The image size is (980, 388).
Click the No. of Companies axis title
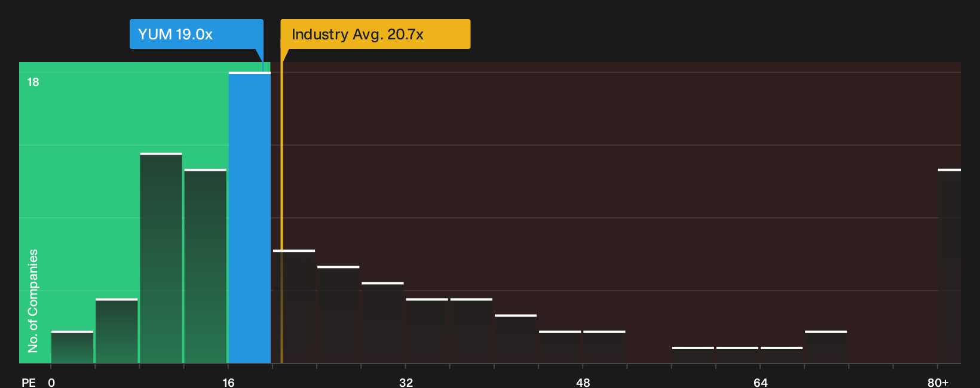point(33,301)
